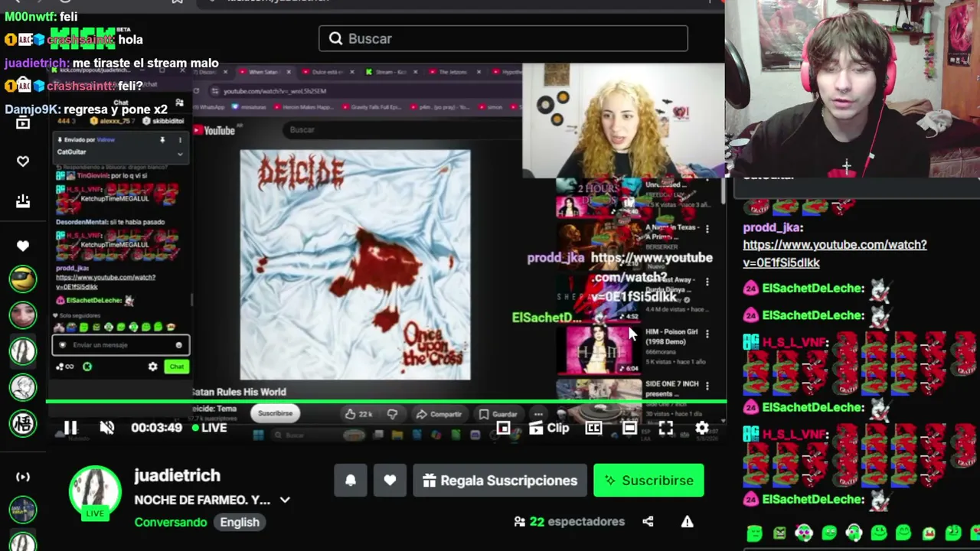Open the filled heart icon in left sidebar
This screenshot has width=980, height=551.
pyautogui.click(x=23, y=246)
